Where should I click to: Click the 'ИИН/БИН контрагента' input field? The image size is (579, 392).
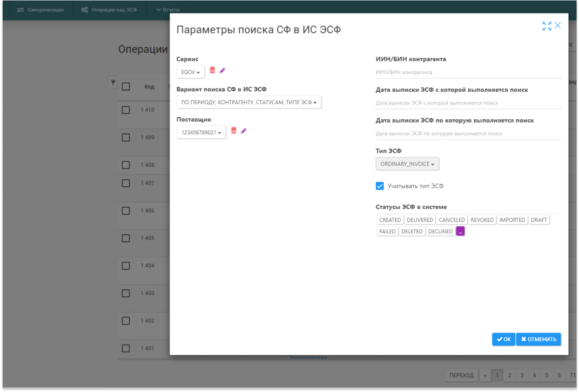tap(469, 72)
